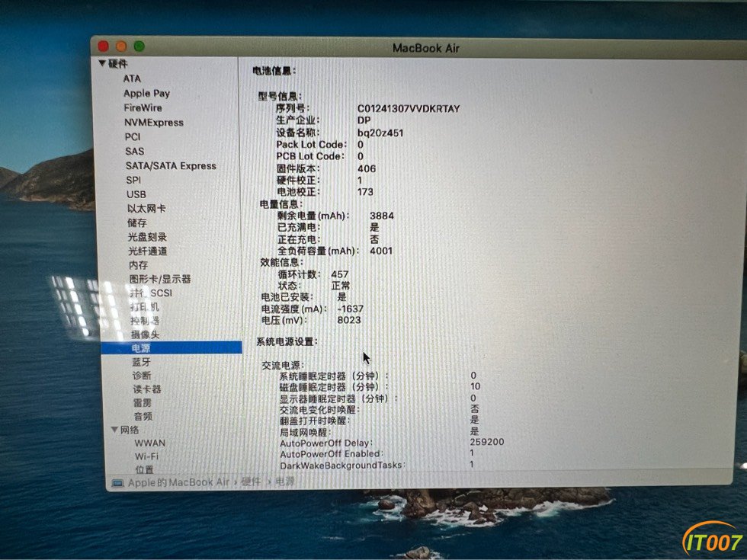Open the Apple Pay entry
This screenshot has width=747, height=560.
click(146, 93)
